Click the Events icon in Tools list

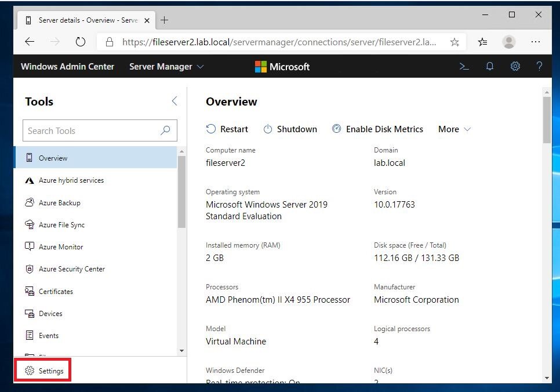30,336
